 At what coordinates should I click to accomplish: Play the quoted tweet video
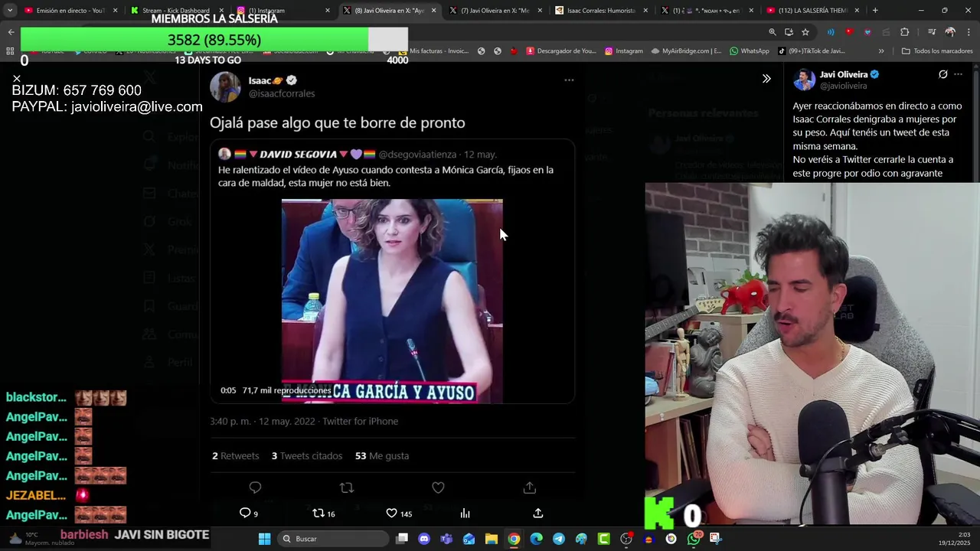point(392,301)
